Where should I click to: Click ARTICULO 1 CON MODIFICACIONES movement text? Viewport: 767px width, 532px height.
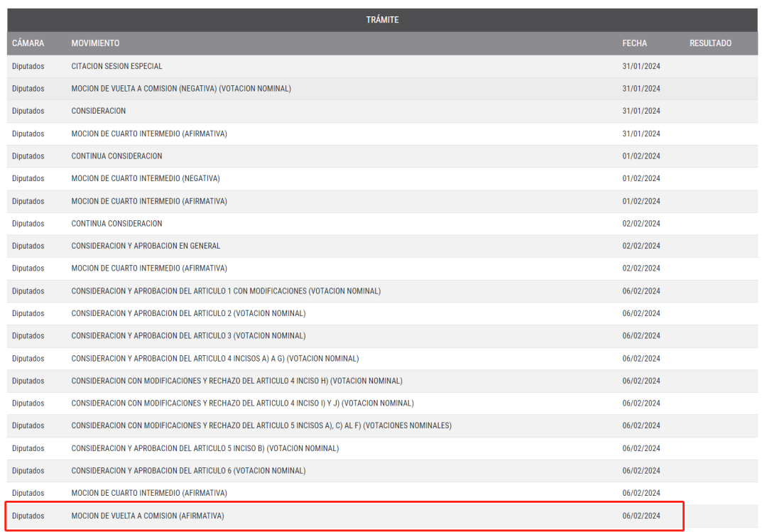[226, 291]
